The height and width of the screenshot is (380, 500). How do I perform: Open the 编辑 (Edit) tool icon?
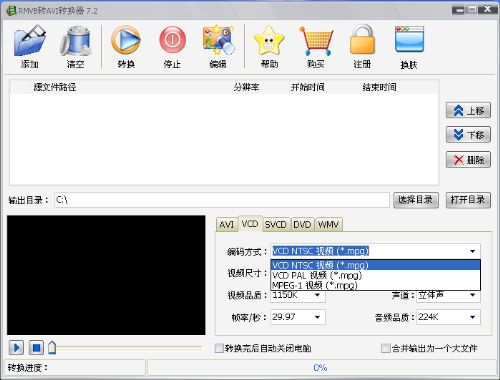click(218, 40)
